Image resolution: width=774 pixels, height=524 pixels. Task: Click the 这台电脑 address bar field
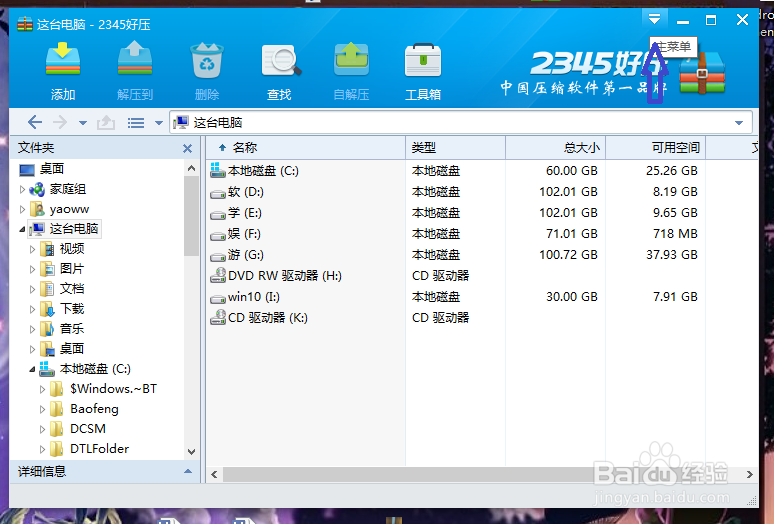click(x=461, y=122)
